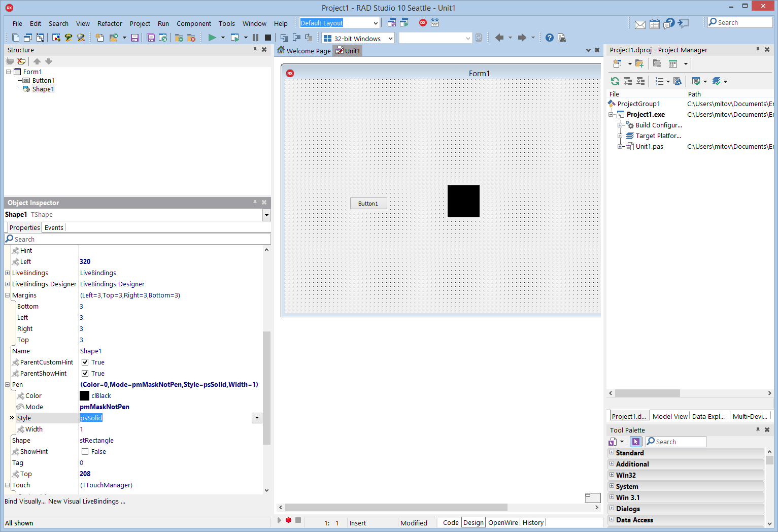This screenshot has height=532, width=778.
Task: Expand the LiveBindings Designer property
Action: [8, 284]
